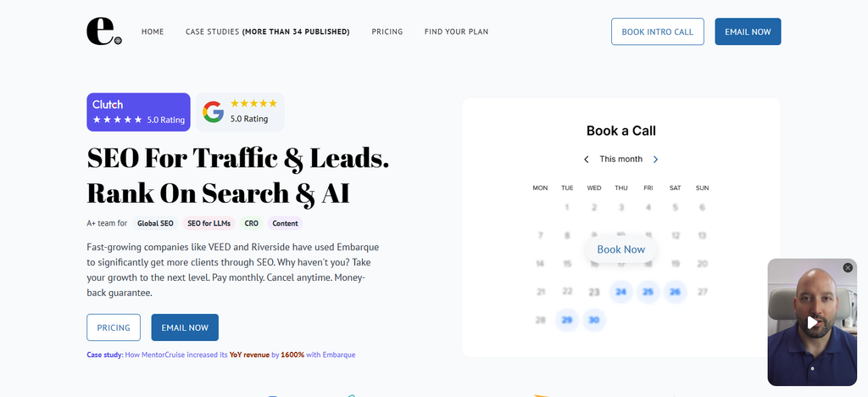Click the 'Book a Call' heading
This screenshot has width=868, height=397.
[621, 131]
